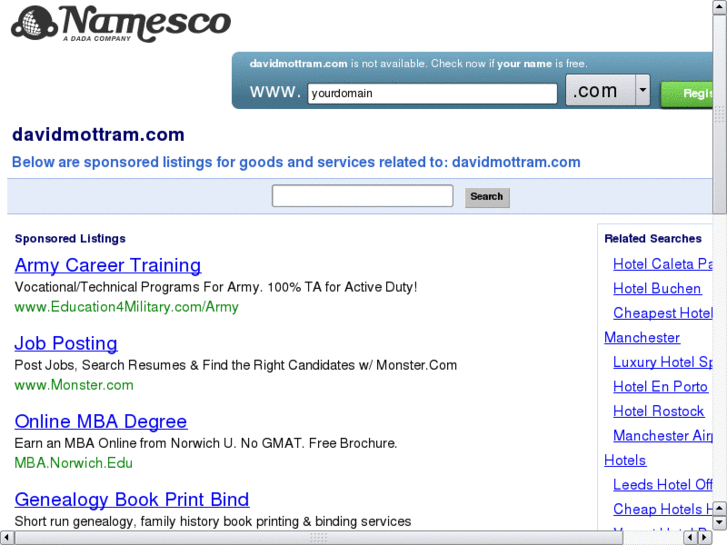Open Genealogy Book Print Bind link
Screen dimensions: 727x545
pyautogui.click(x=132, y=500)
